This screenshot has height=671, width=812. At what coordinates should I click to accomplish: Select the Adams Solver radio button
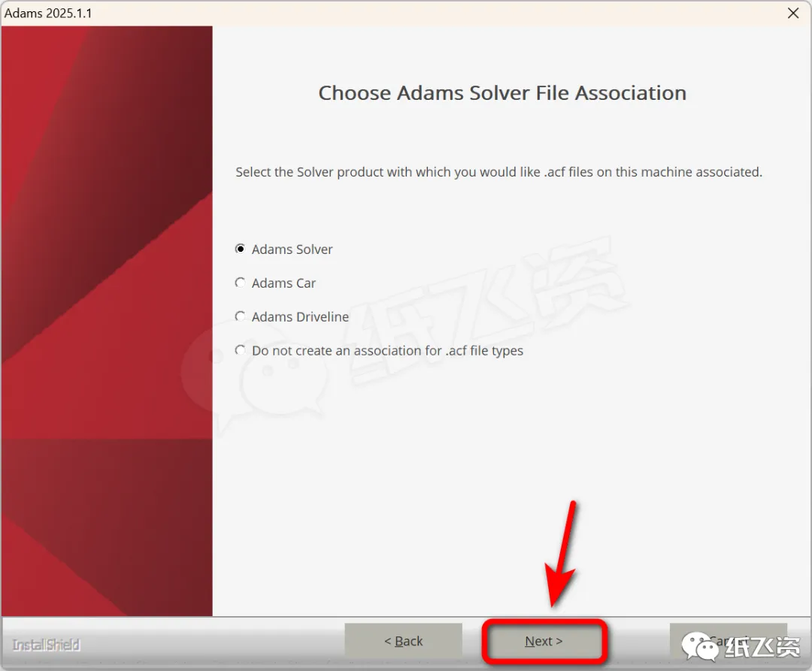click(x=240, y=249)
